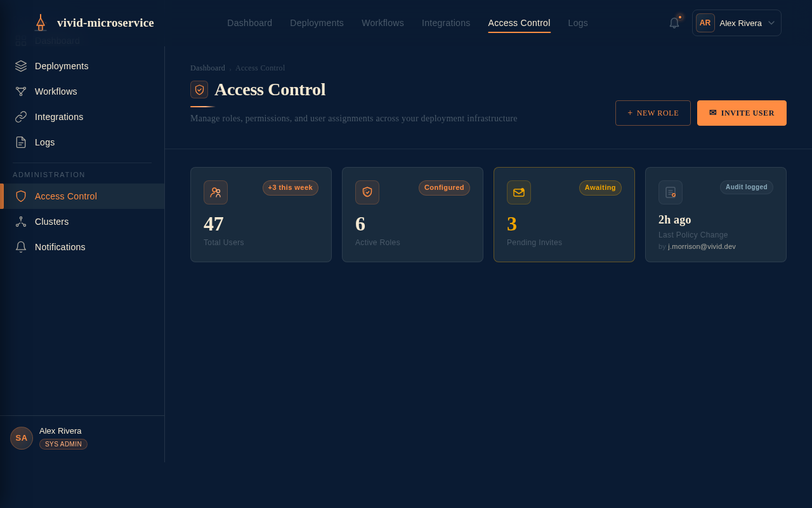Switch to the Integrations tab in top navigation
The height and width of the screenshot is (508, 812).
point(446,23)
